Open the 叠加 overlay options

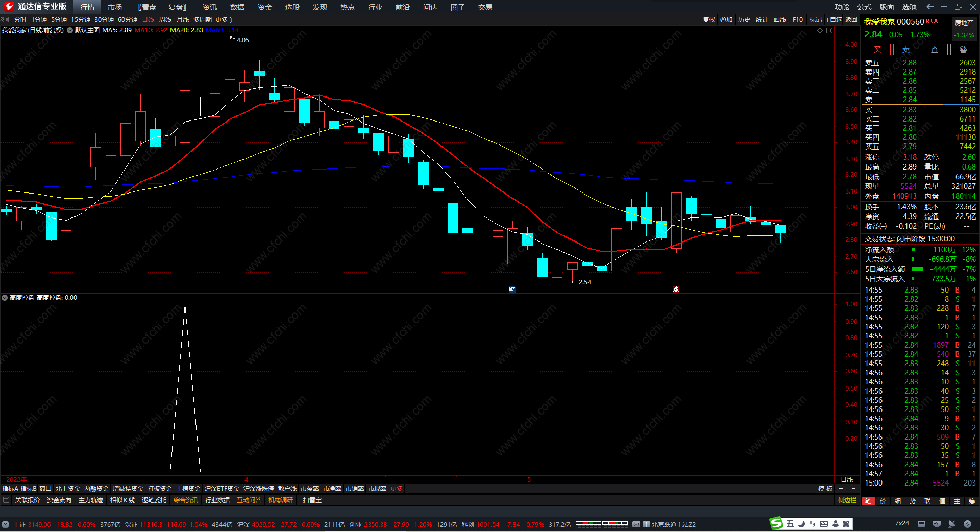coord(726,20)
